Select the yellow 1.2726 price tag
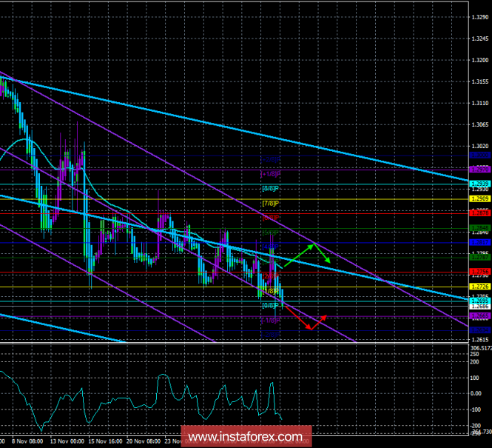492x448 pixels. [x=480, y=287]
